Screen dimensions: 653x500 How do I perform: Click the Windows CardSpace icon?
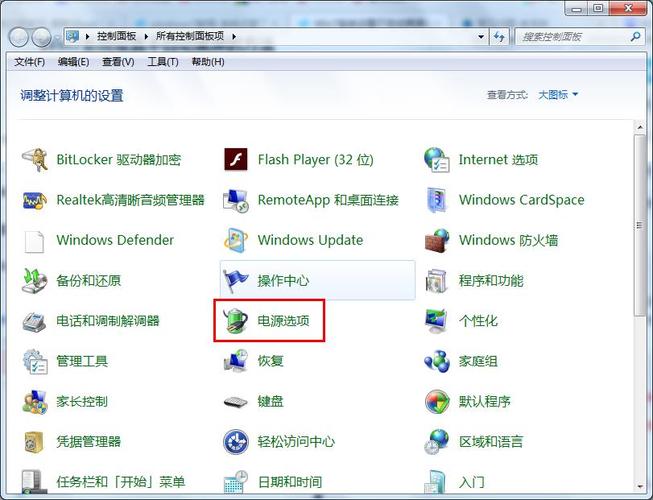tap(436, 200)
